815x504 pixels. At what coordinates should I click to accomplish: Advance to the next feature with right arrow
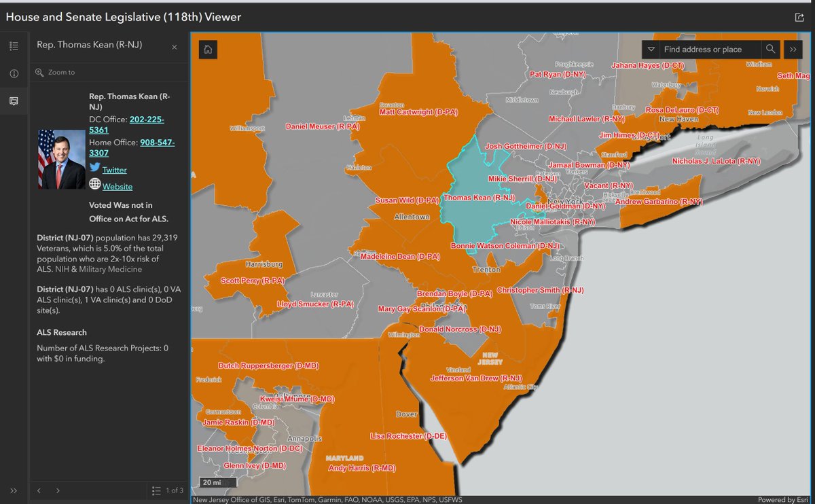[x=58, y=490]
